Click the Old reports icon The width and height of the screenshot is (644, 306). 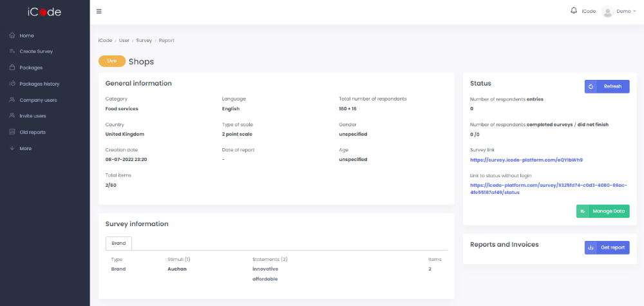pyautogui.click(x=12, y=132)
